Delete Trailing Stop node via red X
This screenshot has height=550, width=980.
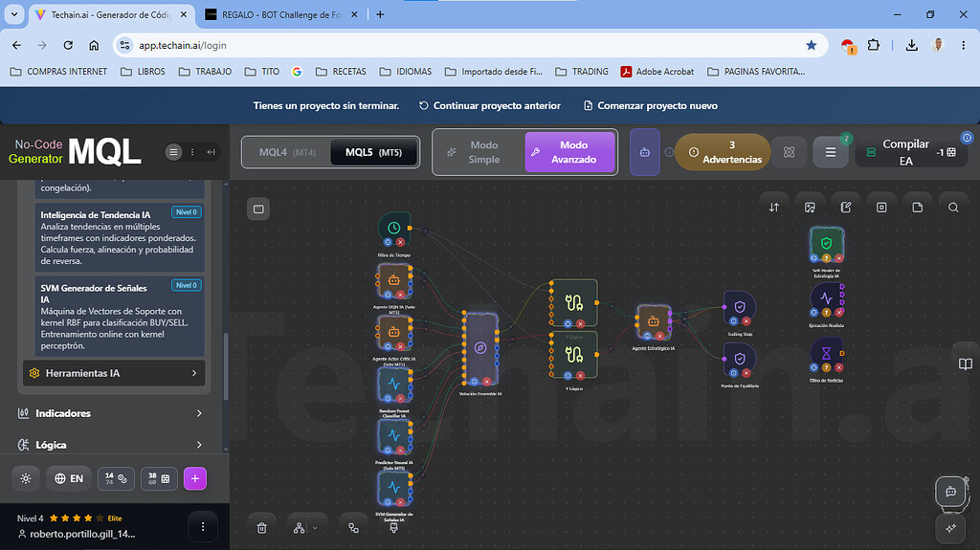point(746,321)
